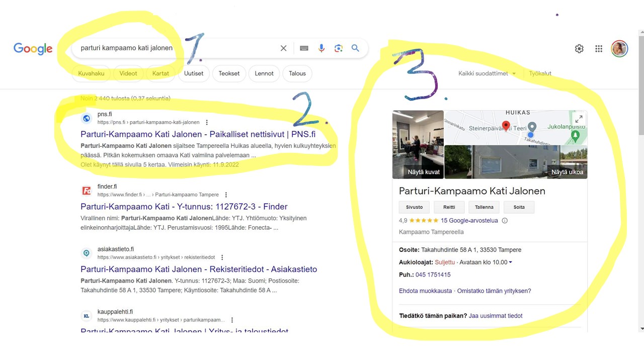Open the 15 Google-arvostelua reviews link
Viewport: 644px width, 362px height.
(469, 221)
